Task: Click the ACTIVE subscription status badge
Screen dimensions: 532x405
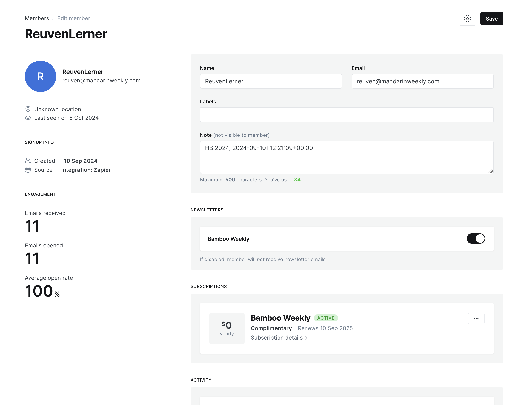Action: (x=325, y=318)
